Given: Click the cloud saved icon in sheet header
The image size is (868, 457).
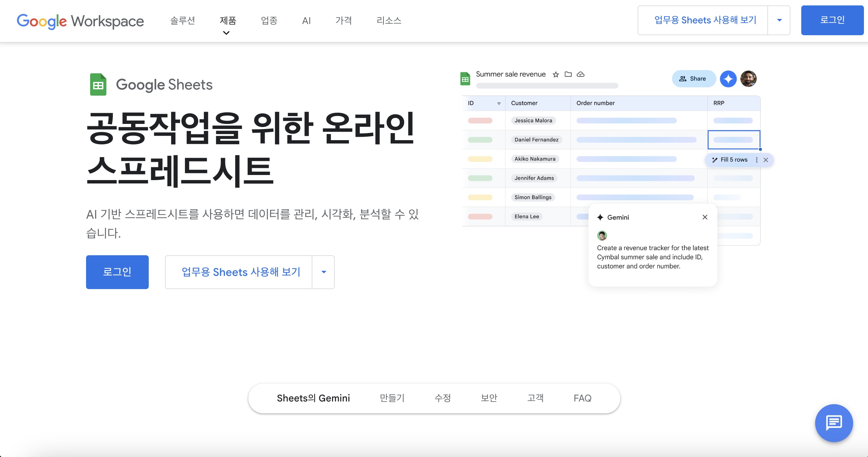Looking at the screenshot, I should click(x=581, y=74).
